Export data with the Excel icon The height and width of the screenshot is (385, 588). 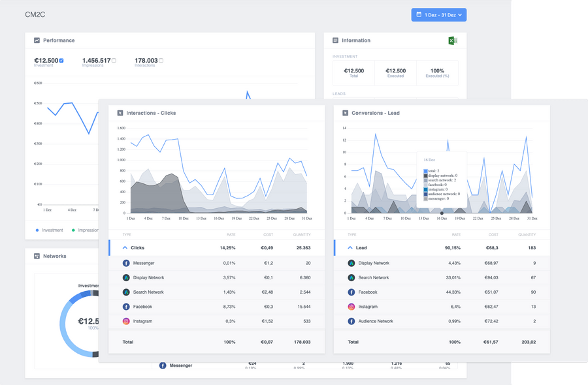click(x=453, y=40)
